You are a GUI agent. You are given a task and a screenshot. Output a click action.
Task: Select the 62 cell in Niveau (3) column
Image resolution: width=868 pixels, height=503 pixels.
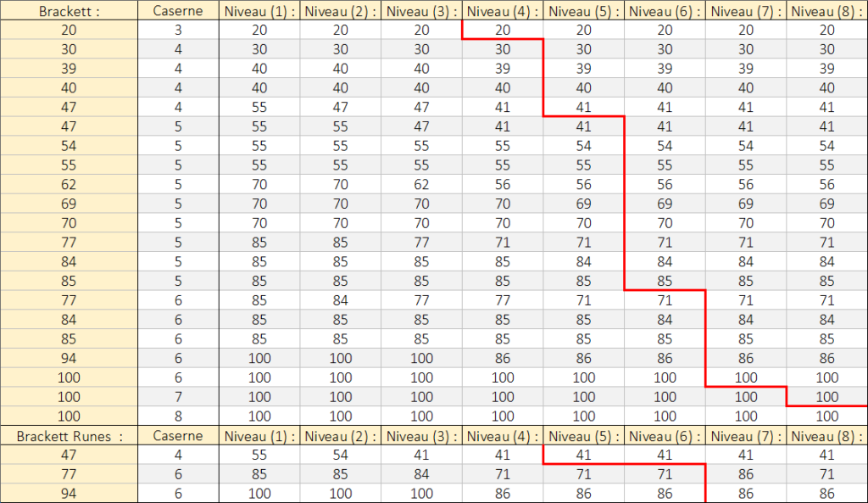[x=421, y=184]
